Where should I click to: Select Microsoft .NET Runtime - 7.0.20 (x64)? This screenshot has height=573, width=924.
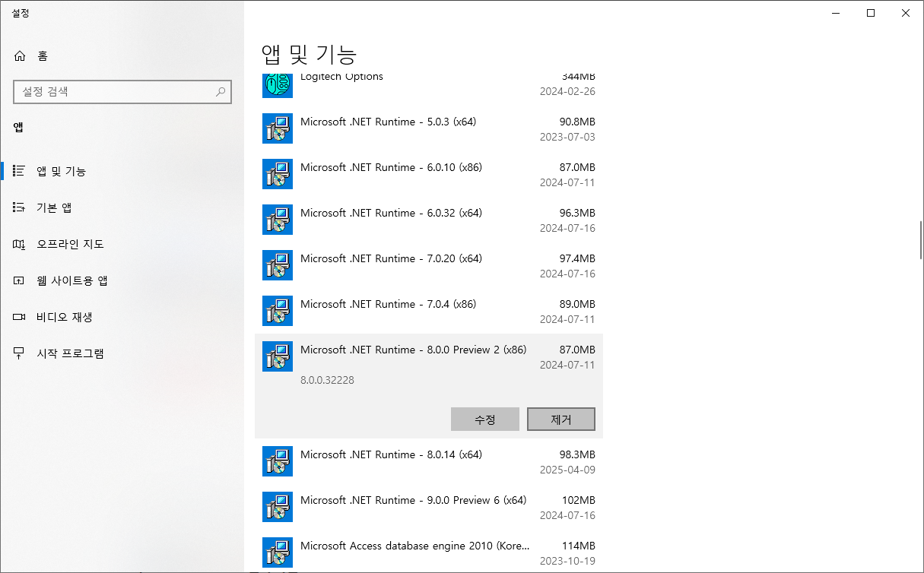coord(429,265)
